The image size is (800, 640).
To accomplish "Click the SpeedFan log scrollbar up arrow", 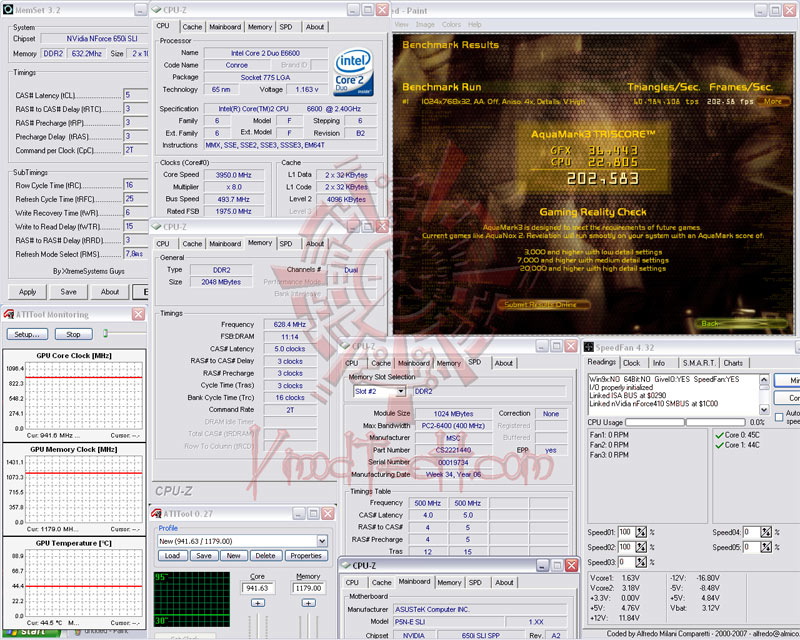I will (764, 379).
